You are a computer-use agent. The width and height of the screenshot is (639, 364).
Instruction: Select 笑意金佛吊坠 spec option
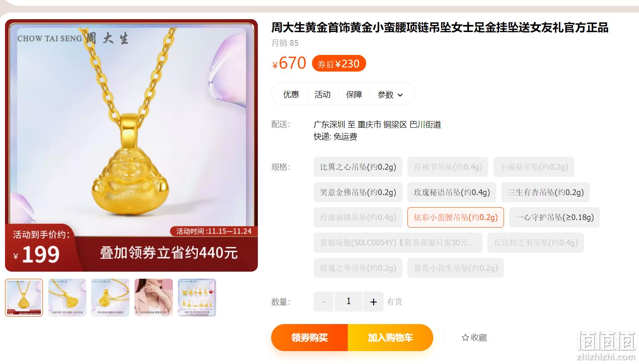tap(358, 192)
